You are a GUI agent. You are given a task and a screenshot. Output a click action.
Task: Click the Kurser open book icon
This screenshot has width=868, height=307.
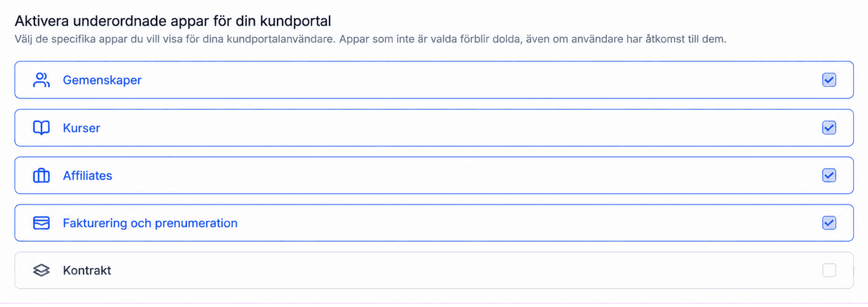[41, 128]
